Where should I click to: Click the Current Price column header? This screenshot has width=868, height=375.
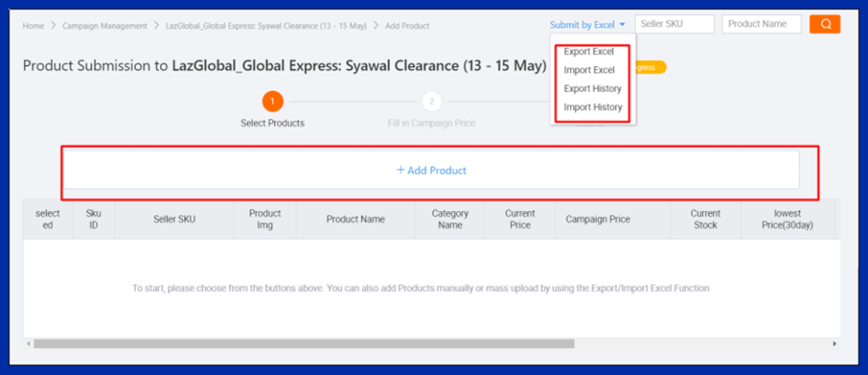tap(520, 220)
